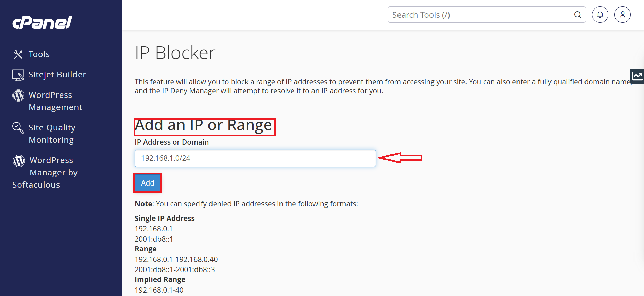Viewport: 644px width, 296px height.
Task: Focus the IP Address or Domain field
Action: 255,158
